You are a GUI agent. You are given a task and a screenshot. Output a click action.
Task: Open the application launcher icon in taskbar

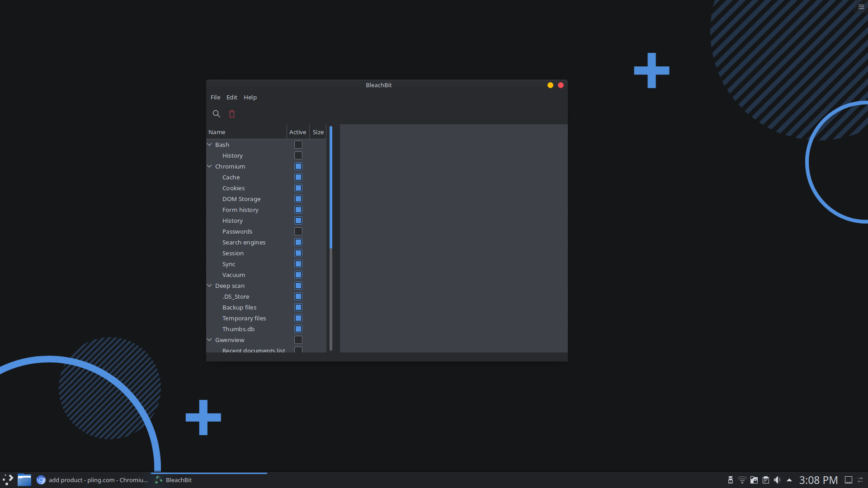click(8, 480)
